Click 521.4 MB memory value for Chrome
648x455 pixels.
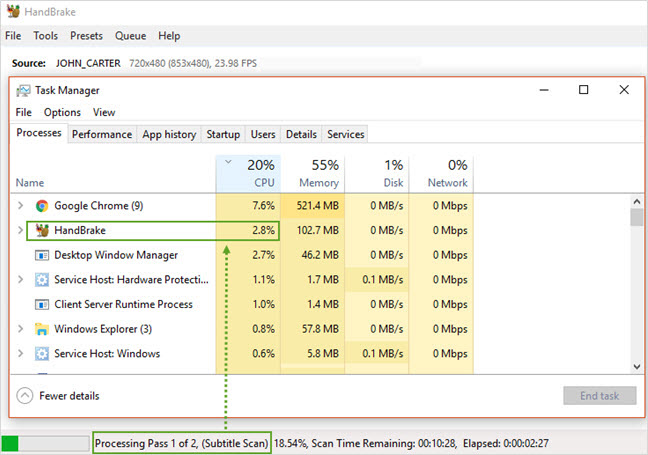317,205
